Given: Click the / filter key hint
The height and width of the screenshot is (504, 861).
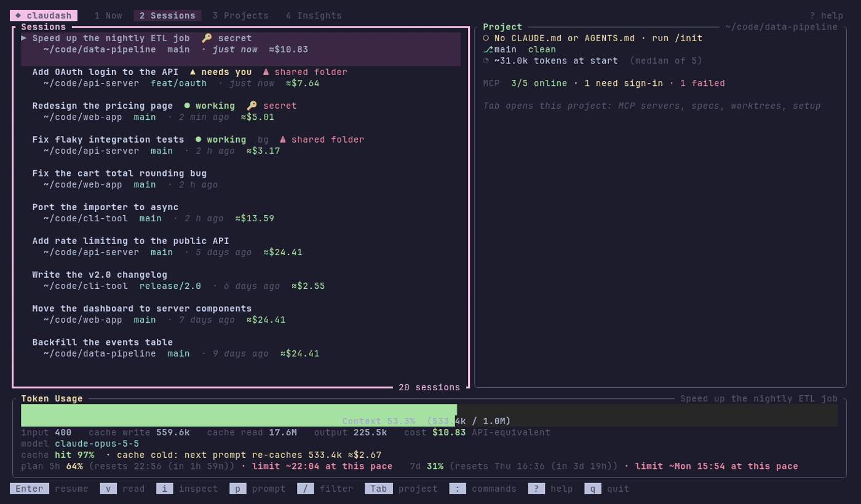Looking at the screenshot, I should [x=325, y=489].
